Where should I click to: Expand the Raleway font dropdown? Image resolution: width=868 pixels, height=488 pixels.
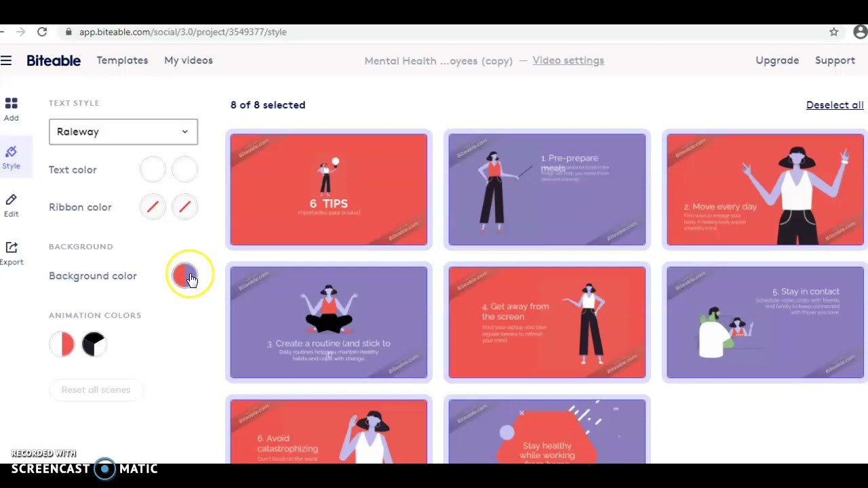[123, 131]
